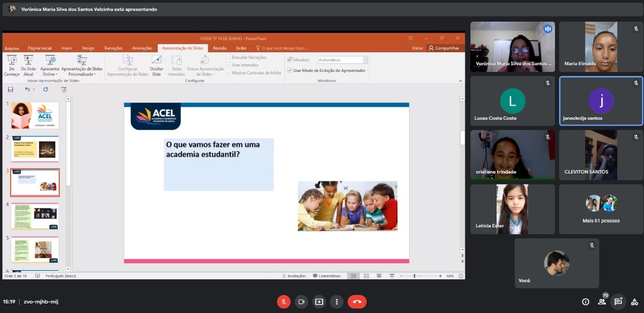Click the present screen icon
Viewport: 644px width, 313px height.
[x=319, y=301]
